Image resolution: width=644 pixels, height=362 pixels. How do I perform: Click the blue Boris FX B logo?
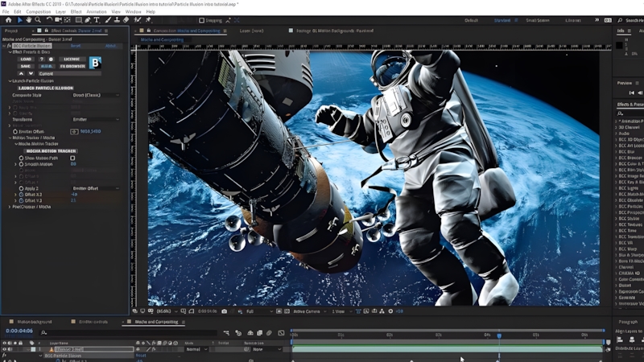point(95,63)
